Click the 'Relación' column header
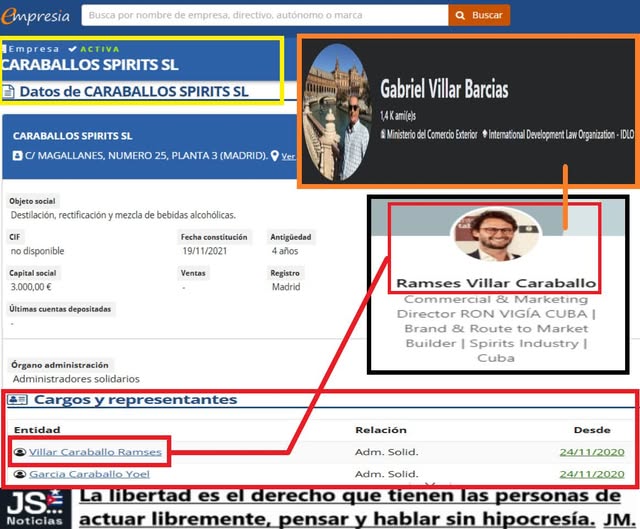The width and height of the screenshot is (640, 529). 381,430
